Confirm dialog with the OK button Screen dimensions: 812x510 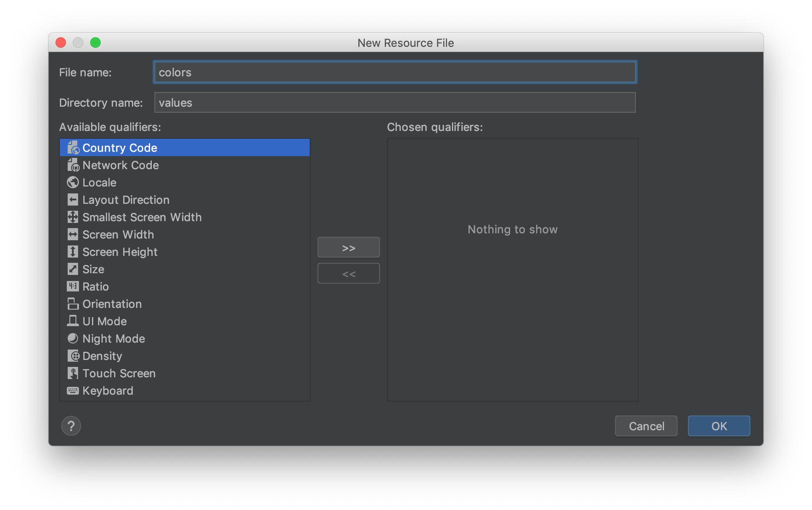(719, 426)
